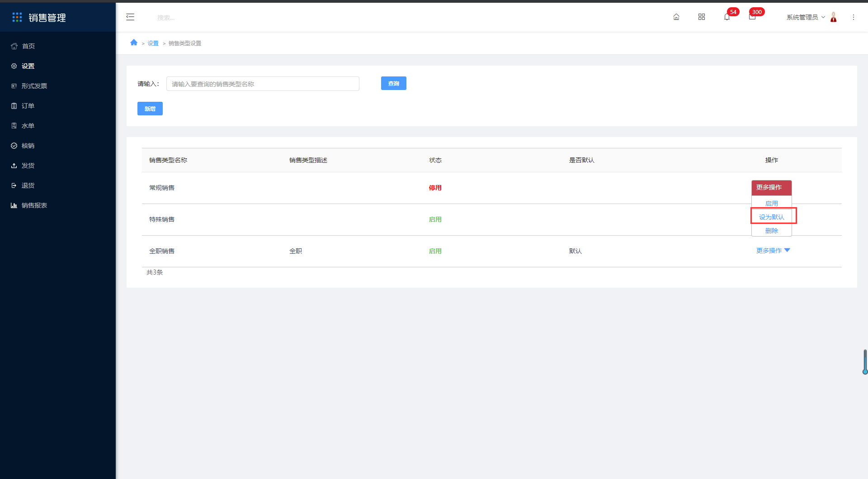Select the 常规销售 name cell
868x479 pixels.
tap(162, 188)
